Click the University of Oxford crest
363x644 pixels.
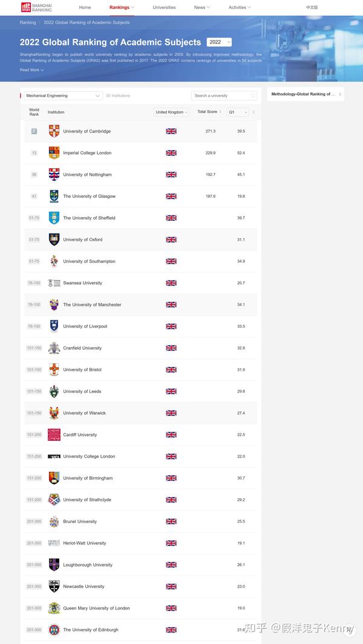(54, 239)
